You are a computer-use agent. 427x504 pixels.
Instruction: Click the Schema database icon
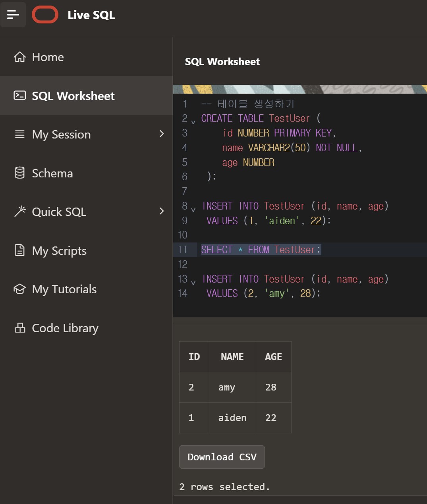click(20, 173)
